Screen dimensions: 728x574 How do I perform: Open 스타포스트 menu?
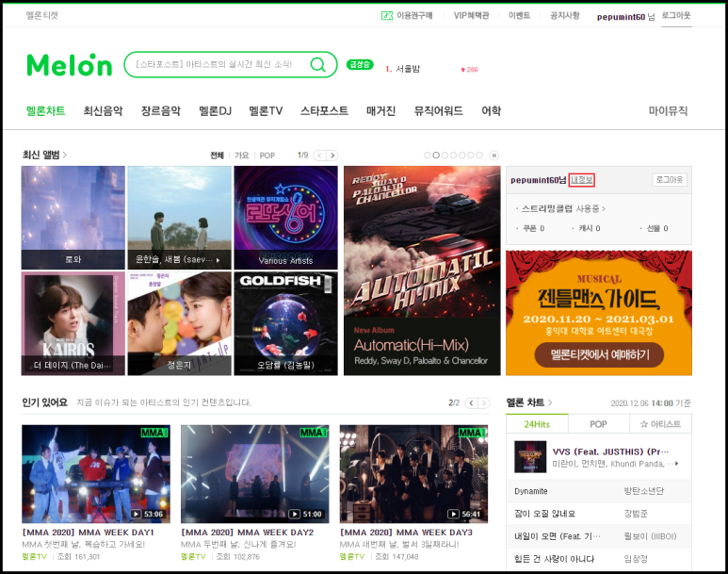click(x=324, y=111)
